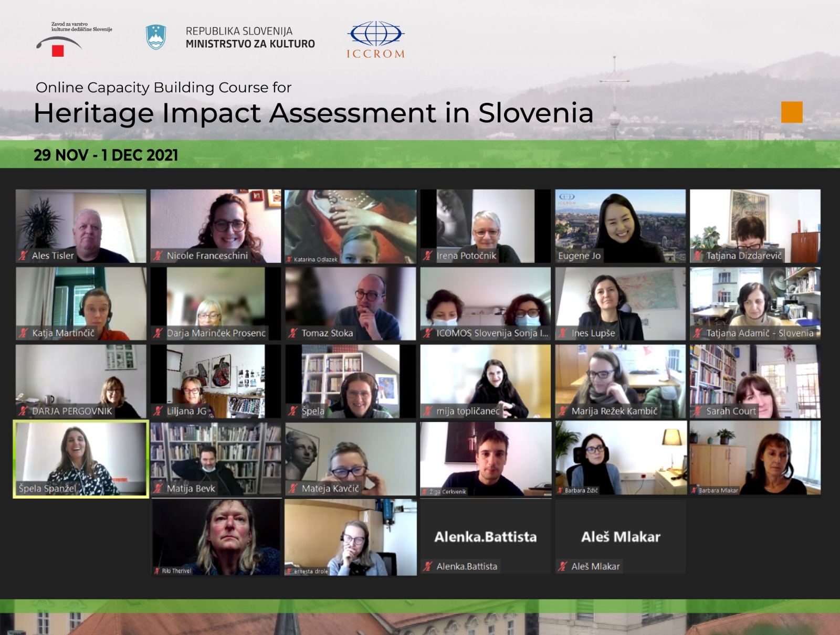840x635 pixels.
Task: Click the muted mic icon beside Ales Tisler
Action: [23, 256]
